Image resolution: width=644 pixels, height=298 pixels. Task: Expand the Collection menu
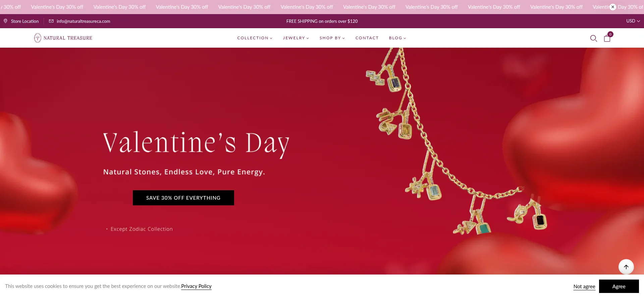point(255,38)
